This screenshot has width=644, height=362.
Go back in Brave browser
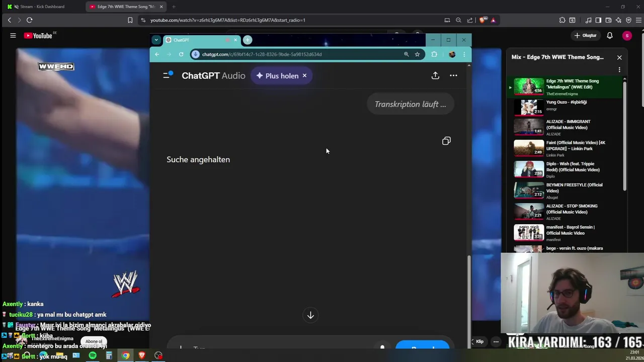tap(9, 20)
